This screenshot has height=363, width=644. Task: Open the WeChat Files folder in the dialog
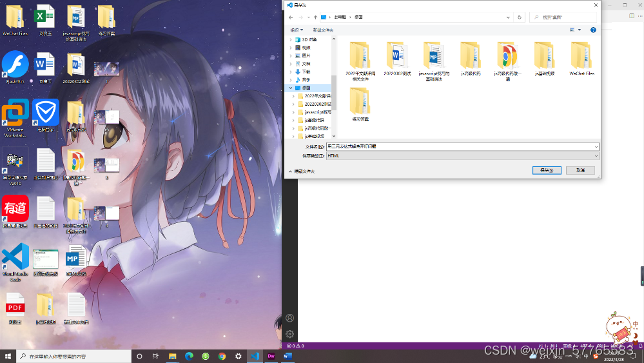(x=581, y=58)
